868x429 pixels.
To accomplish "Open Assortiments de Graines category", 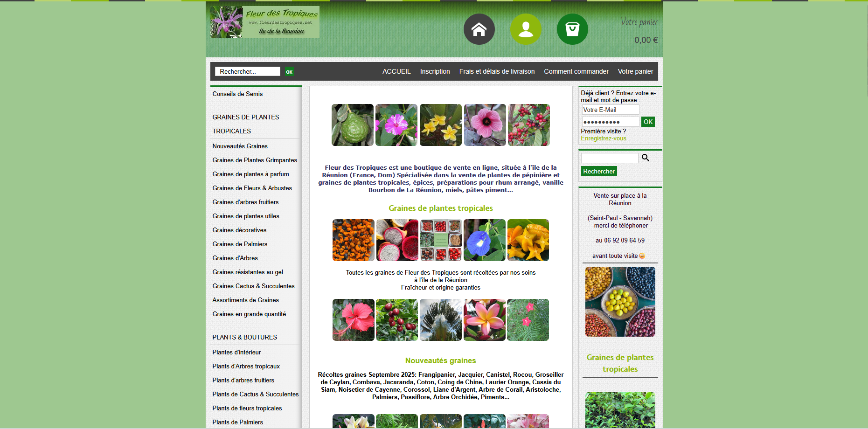I will [x=245, y=300].
